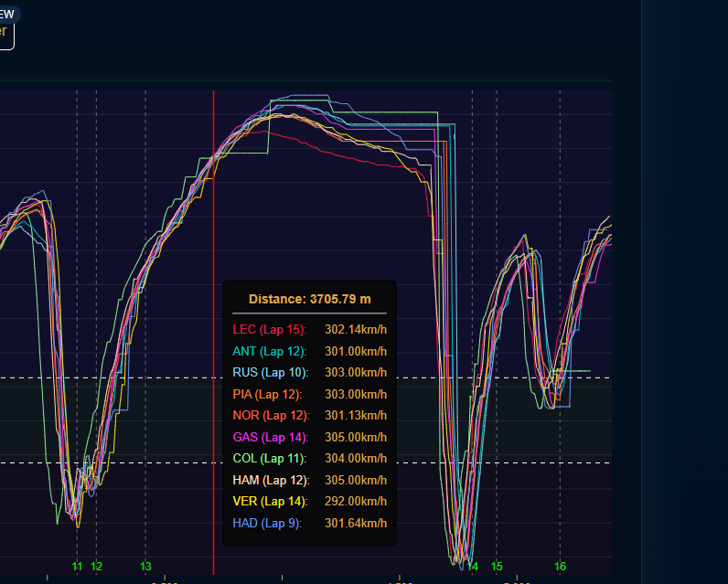Click the HAM (Lap 12) speed row
Viewport: 728px width, 584px height.
coord(310,480)
